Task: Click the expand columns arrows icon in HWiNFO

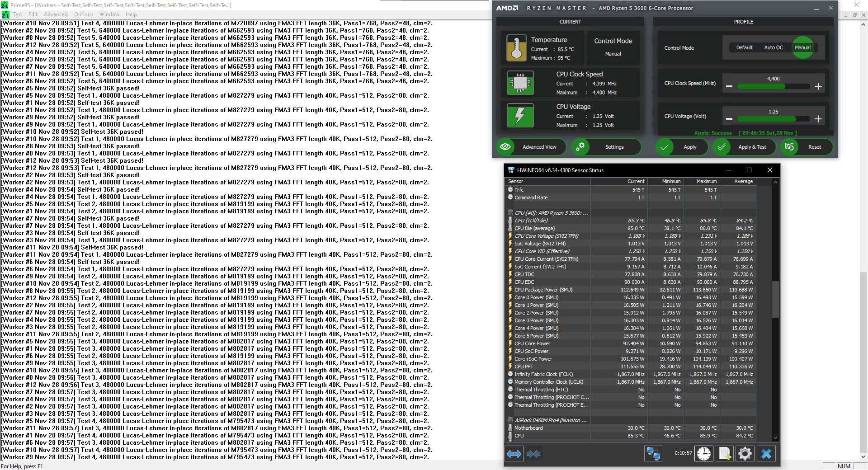Action: click(514, 453)
